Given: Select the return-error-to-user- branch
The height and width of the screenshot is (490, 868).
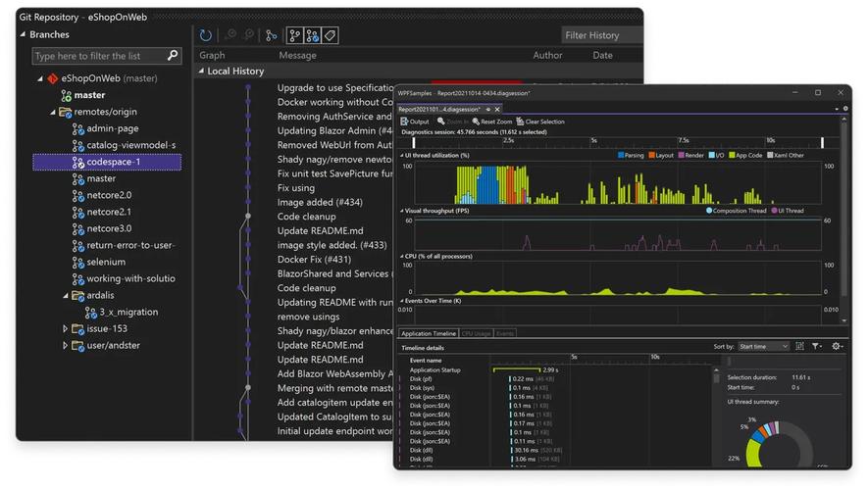Looking at the screenshot, I should (124, 245).
